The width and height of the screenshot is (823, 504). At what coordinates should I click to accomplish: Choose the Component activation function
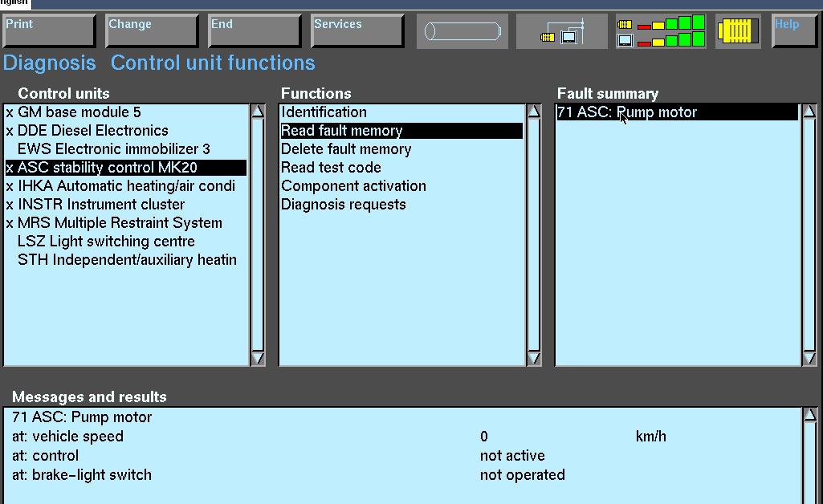(x=353, y=186)
